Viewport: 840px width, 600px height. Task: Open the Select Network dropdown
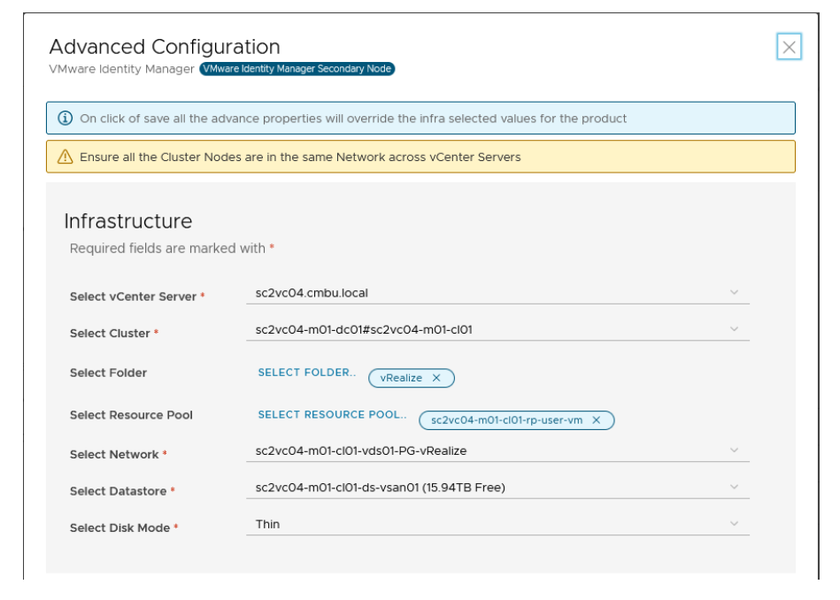pos(497,451)
